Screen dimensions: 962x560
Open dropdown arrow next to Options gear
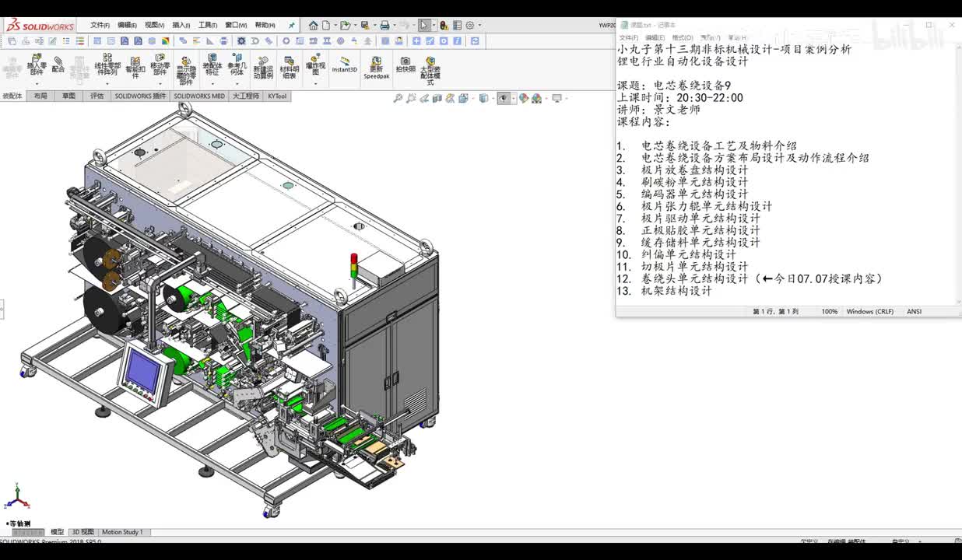[x=479, y=26]
